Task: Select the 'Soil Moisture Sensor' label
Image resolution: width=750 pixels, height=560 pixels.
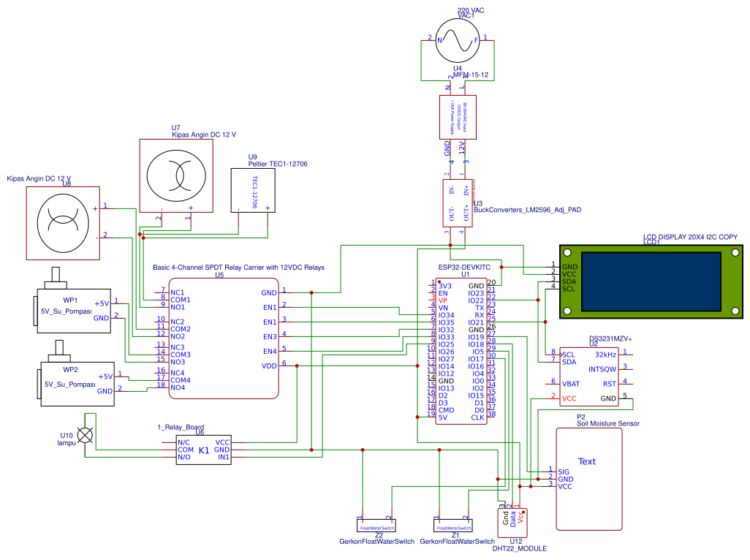Action: 608,423
